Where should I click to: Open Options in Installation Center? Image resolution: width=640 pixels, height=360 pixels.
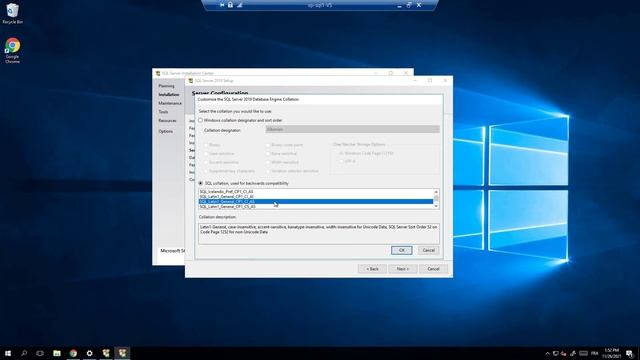[x=165, y=131]
